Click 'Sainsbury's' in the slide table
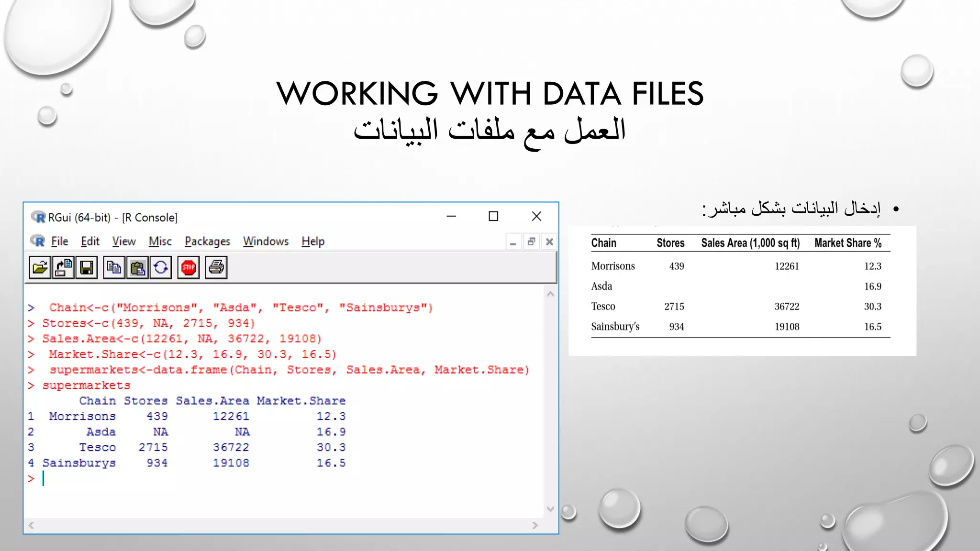Image resolution: width=980 pixels, height=551 pixels. [x=615, y=327]
